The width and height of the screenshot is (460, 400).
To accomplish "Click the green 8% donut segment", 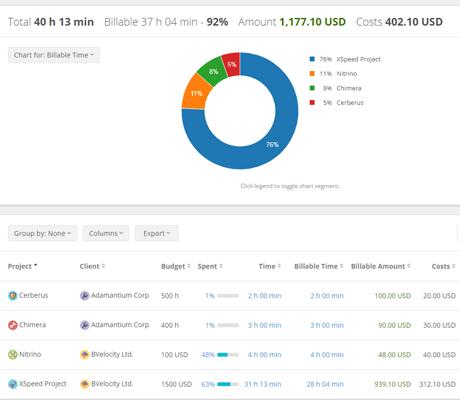I will click(x=213, y=71).
